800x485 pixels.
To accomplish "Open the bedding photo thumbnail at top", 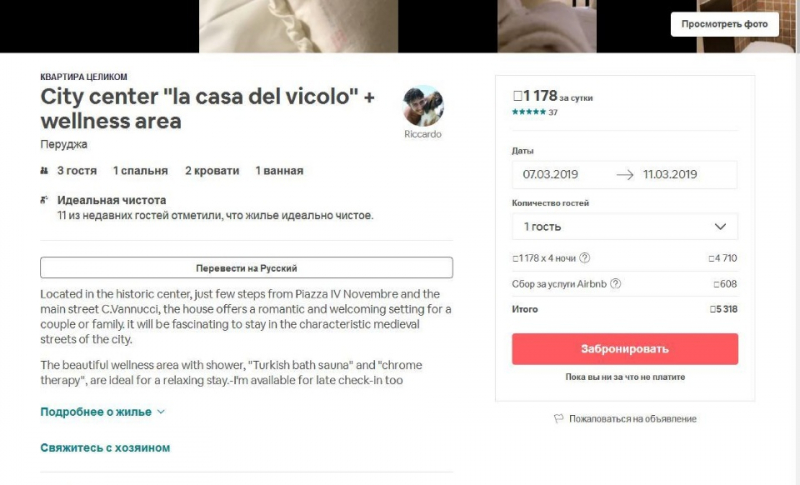I will click(298, 26).
